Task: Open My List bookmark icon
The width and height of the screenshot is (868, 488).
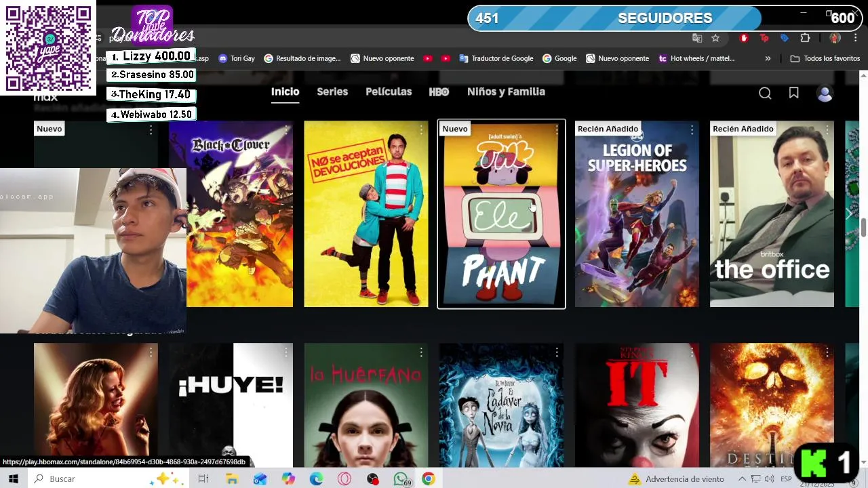Action: coord(794,94)
